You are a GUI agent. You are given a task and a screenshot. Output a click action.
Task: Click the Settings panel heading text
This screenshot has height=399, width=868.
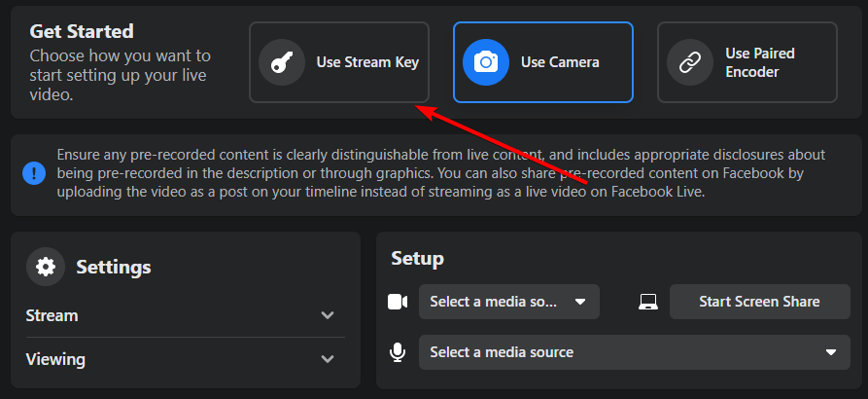114,266
